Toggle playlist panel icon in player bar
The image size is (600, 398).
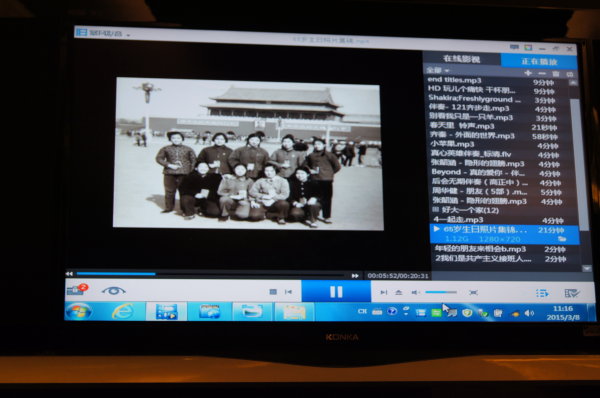542,293
